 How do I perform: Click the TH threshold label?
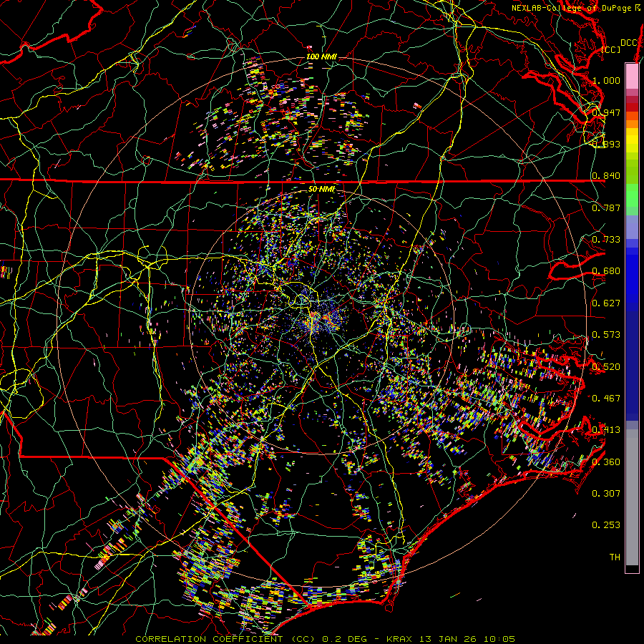click(x=615, y=557)
